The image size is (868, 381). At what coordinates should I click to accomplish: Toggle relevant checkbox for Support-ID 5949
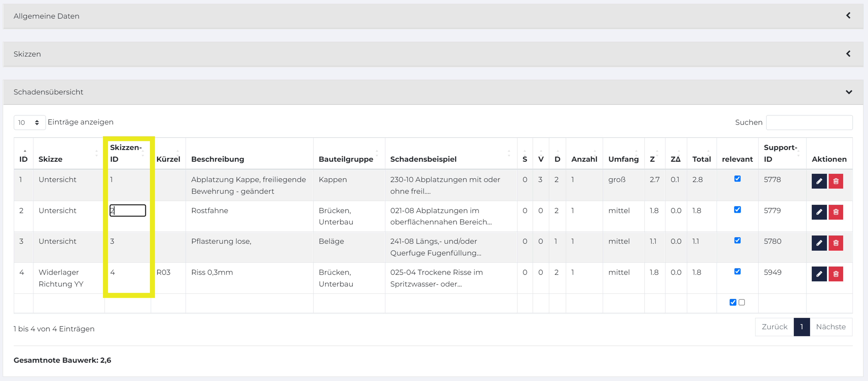point(737,271)
